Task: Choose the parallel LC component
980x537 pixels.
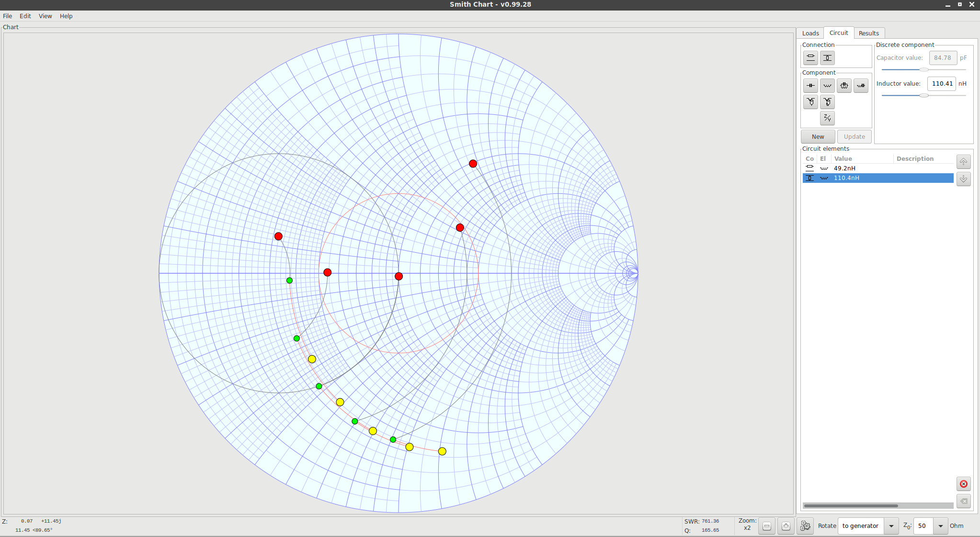Action: (844, 86)
